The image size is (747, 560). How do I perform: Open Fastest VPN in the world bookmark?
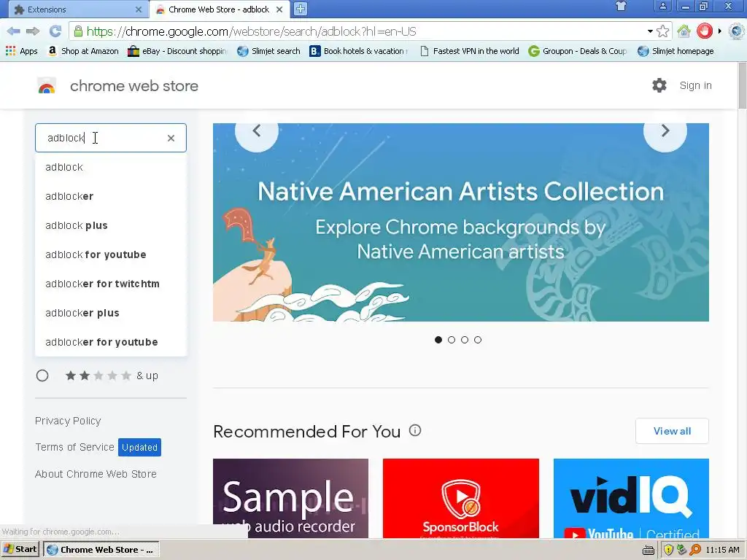click(x=470, y=51)
